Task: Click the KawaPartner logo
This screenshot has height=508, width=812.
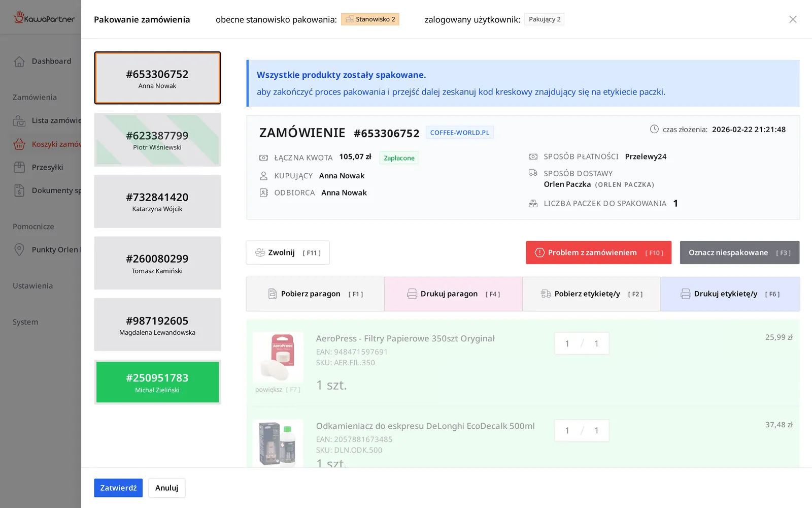Action: pos(44,18)
